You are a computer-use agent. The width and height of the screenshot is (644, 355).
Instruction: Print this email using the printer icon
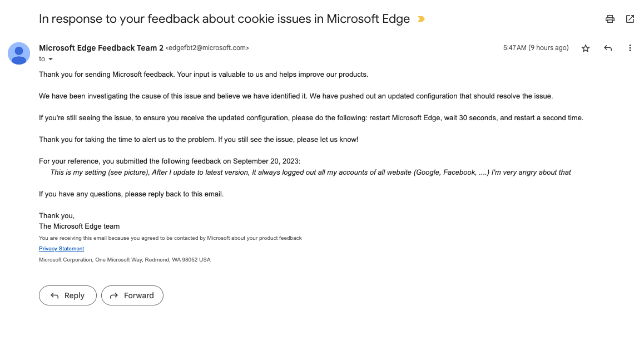610,19
